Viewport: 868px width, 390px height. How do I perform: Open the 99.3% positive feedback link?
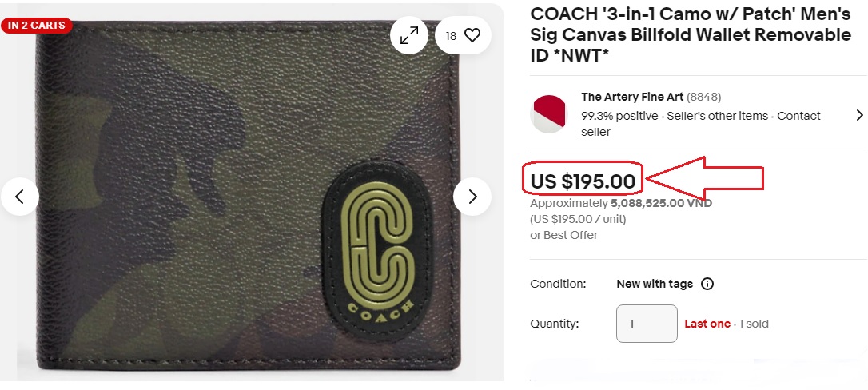click(x=619, y=116)
